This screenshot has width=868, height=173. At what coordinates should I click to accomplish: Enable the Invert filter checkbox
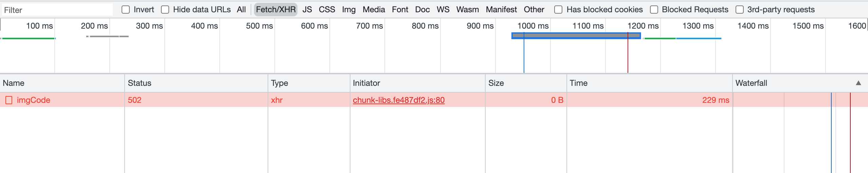coord(126,10)
